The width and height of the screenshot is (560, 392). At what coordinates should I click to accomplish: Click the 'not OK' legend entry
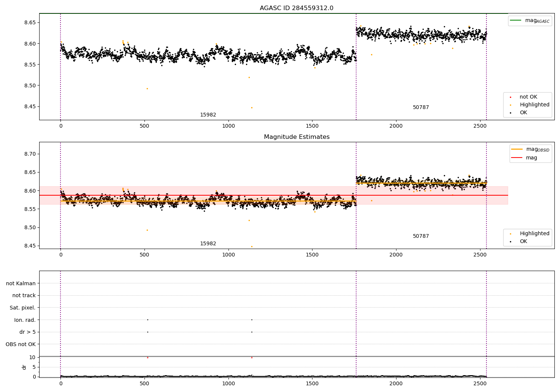click(528, 97)
